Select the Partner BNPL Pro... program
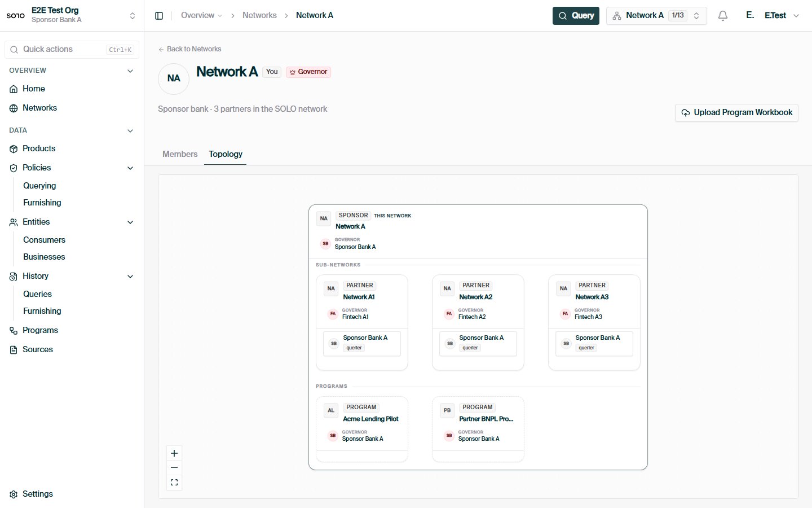 [478, 429]
